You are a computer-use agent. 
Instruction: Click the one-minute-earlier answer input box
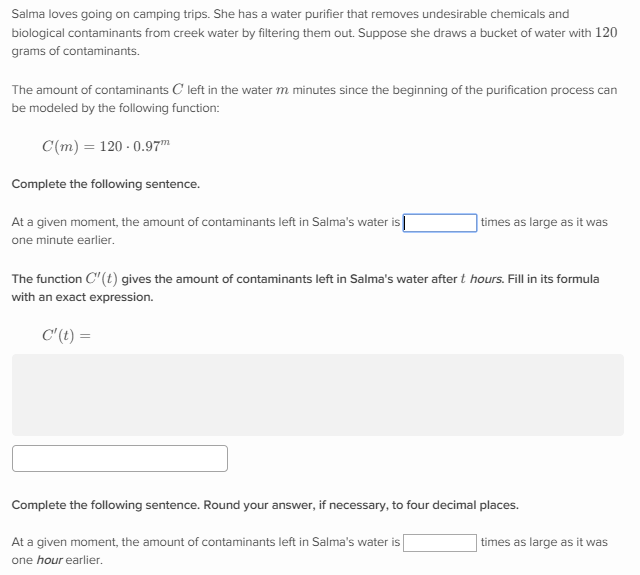point(440,222)
